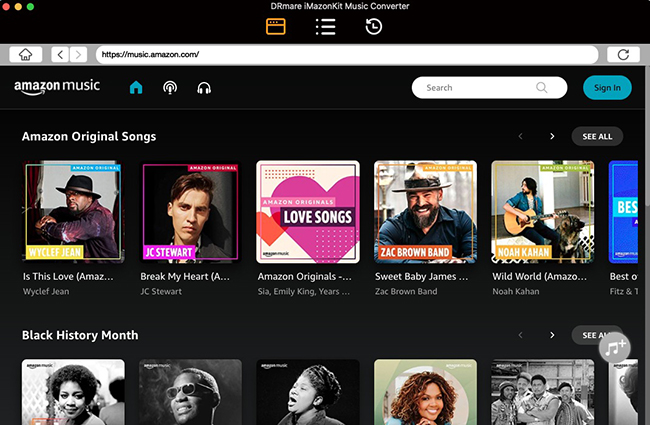Show previous Amazon Original Songs
This screenshot has height=425, width=650.
click(519, 136)
